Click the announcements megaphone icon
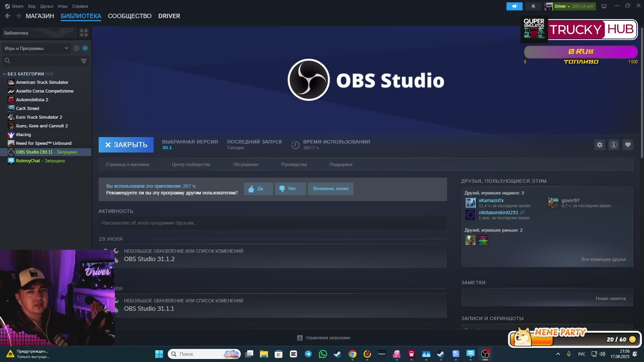Screen dimensions: 644x362 [x=514, y=6]
